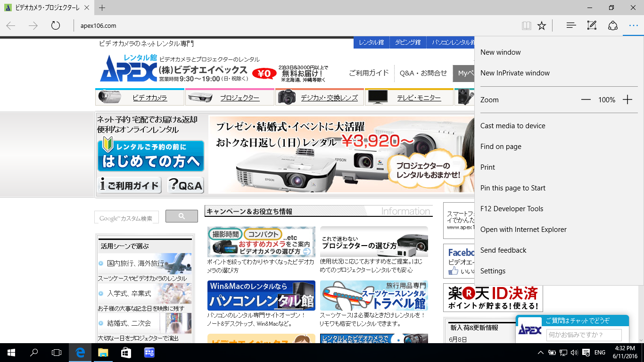Screen dimensions: 644x362
Task: Click the chat input 何かお悩みですか？
Action: [584, 335]
